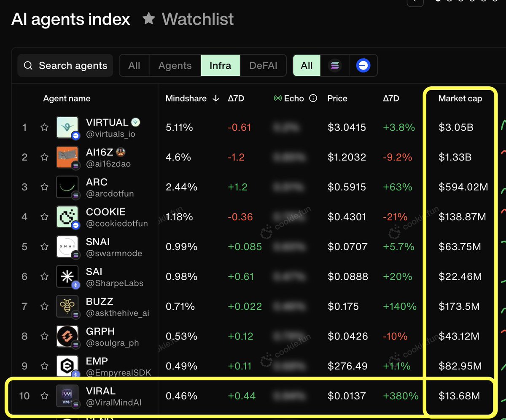The width and height of the screenshot is (506, 420).
Task: Star the BUZZ agent row
Action: (44, 306)
